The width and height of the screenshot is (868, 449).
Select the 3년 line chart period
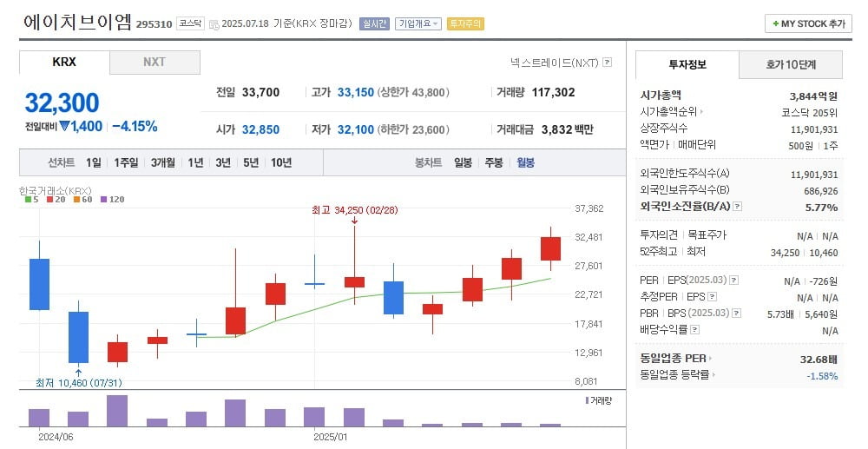(223, 162)
